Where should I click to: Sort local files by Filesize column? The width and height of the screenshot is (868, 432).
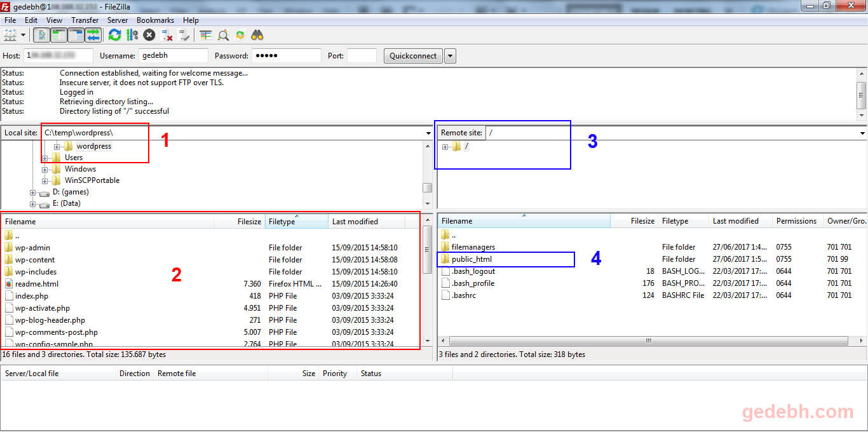pyautogui.click(x=239, y=222)
